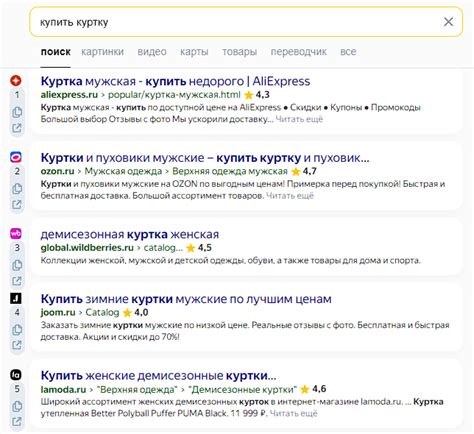Image resolution: width=474 pixels, height=434 pixels.
Task: Click the search field containing купить куртку
Action: pyautogui.click(x=246, y=22)
